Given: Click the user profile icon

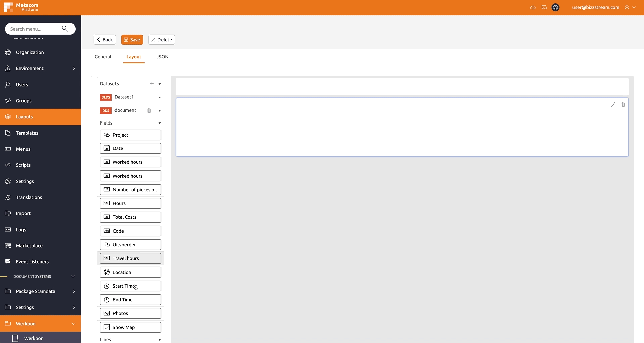Looking at the screenshot, I should pos(627,7).
